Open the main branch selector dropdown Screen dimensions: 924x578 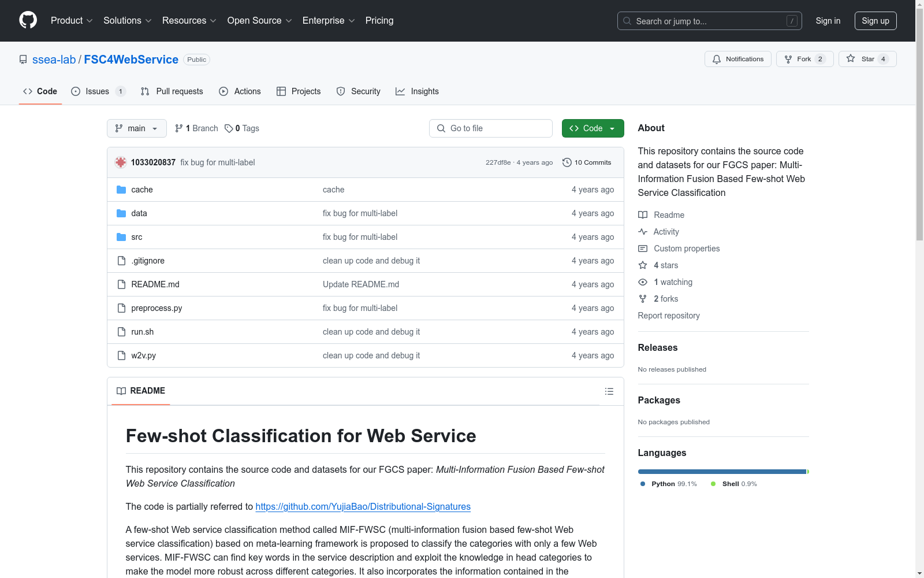point(137,128)
